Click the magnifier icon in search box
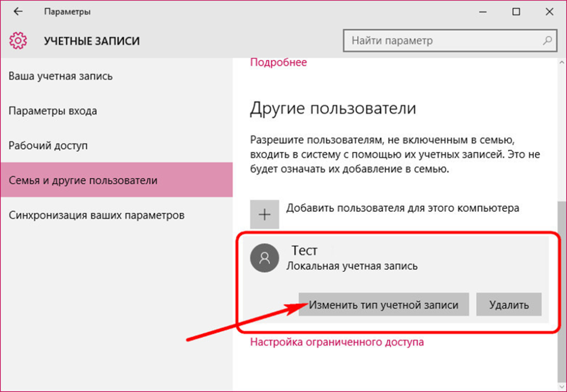The height and width of the screenshot is (392, 567). [x=547, y=40]
